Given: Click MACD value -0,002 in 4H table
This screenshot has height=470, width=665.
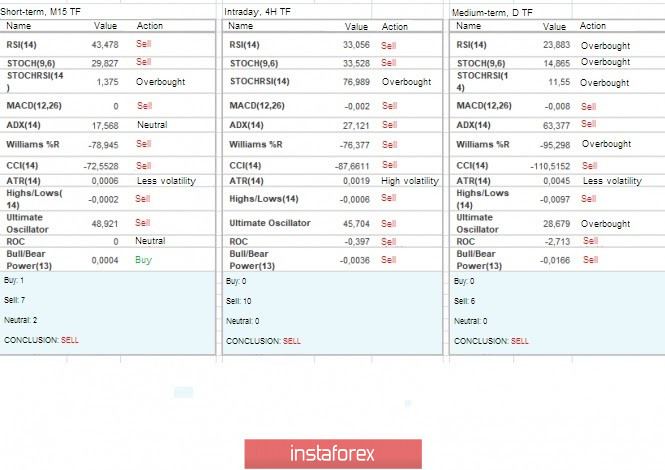Looking at the screenshot, I should [357, 106].
